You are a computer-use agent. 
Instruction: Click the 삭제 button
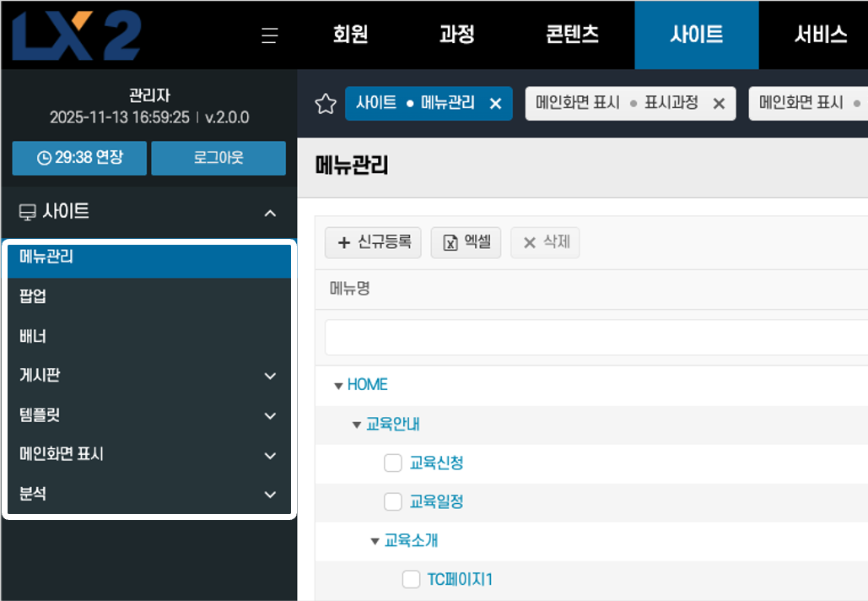coord(545,242)
